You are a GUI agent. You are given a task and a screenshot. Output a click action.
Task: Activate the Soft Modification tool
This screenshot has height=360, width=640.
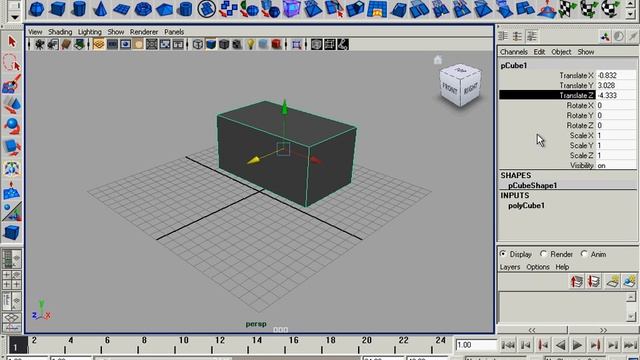(11, 190)
